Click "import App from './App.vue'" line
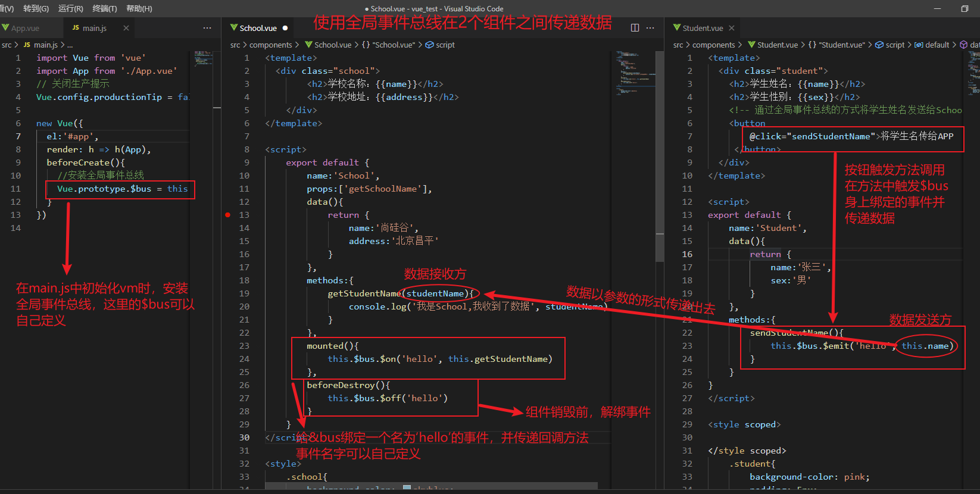The width and height of the screenshot is (980, 494). click(x=107, y=71)
